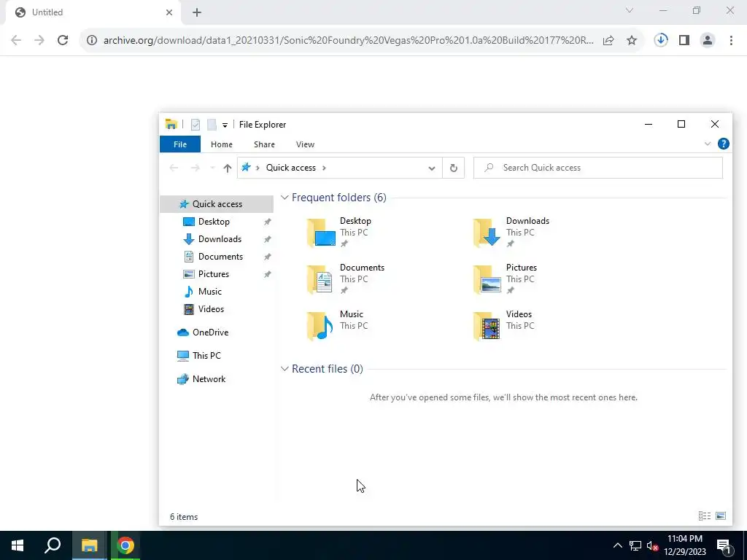The width and height of the screenshot is (747, 560).
Task: Click the New folder quick access toolbar icon
Action: click(x=212, y=125)
